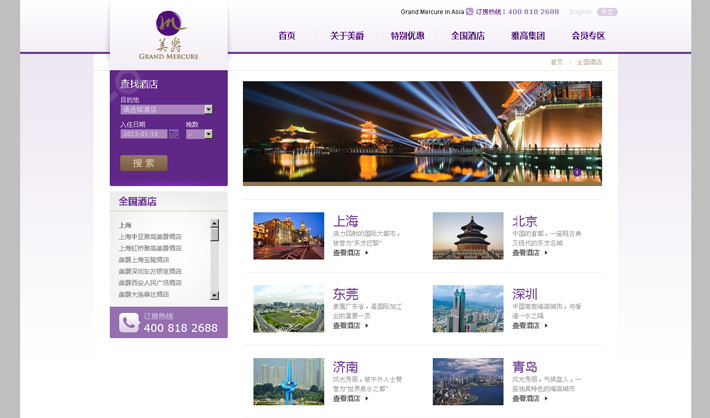Click the arrow next to 查看酒店 under 北京
Image resolution: width=710 pixels, height=418 pixels.
pyautogui.click(x=546, y=253)
